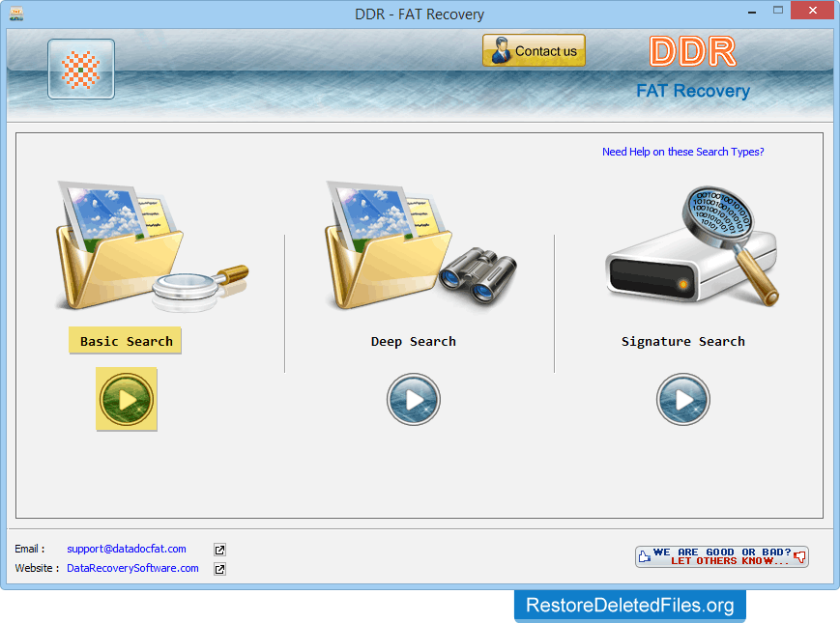
Task: Maximize the DDR FAT Recovery window
Action: 778,11
